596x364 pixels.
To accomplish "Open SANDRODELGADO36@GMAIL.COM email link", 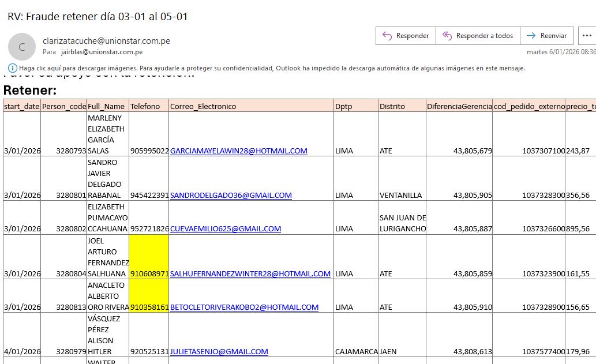I will (x=231, y=196).
